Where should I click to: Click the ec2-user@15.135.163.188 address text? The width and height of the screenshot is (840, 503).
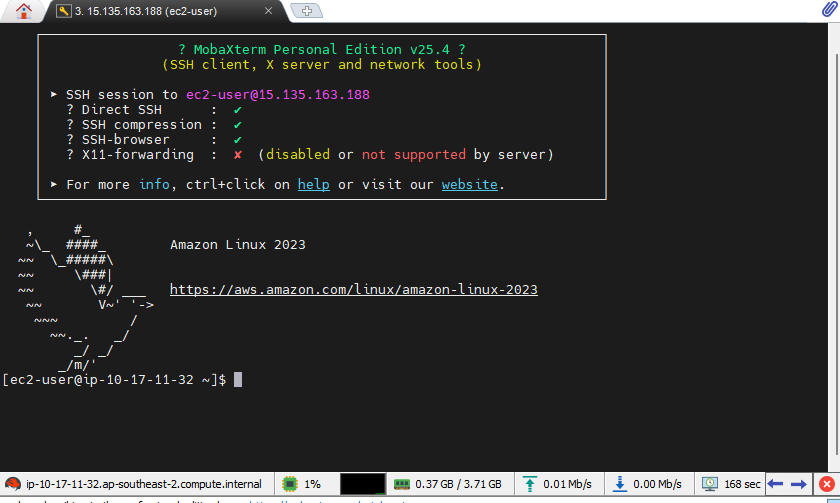[278, 95]
